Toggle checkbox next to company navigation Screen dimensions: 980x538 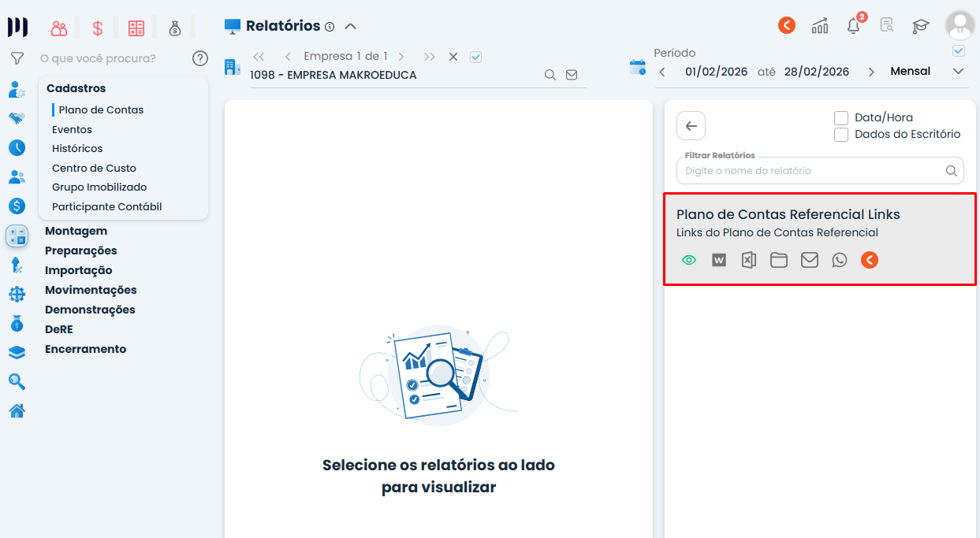tap(475, 57)
